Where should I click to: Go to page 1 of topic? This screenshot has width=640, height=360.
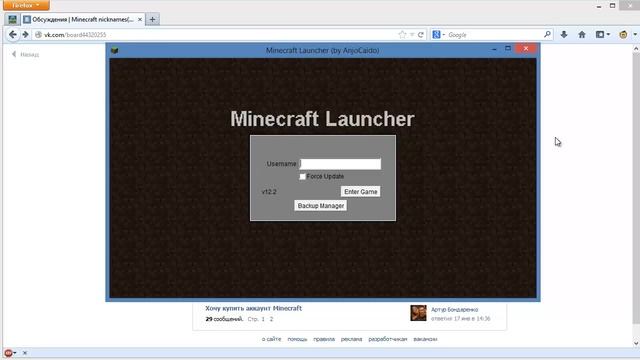263,319
